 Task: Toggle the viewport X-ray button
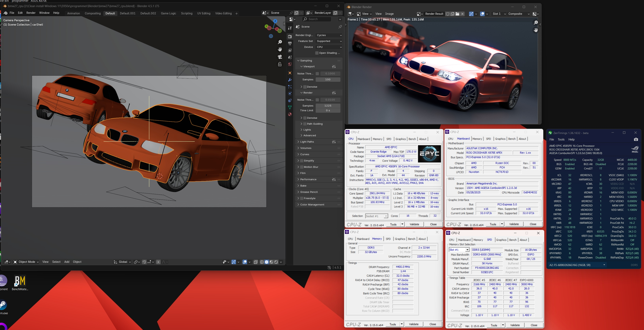(x=256, y=262)
